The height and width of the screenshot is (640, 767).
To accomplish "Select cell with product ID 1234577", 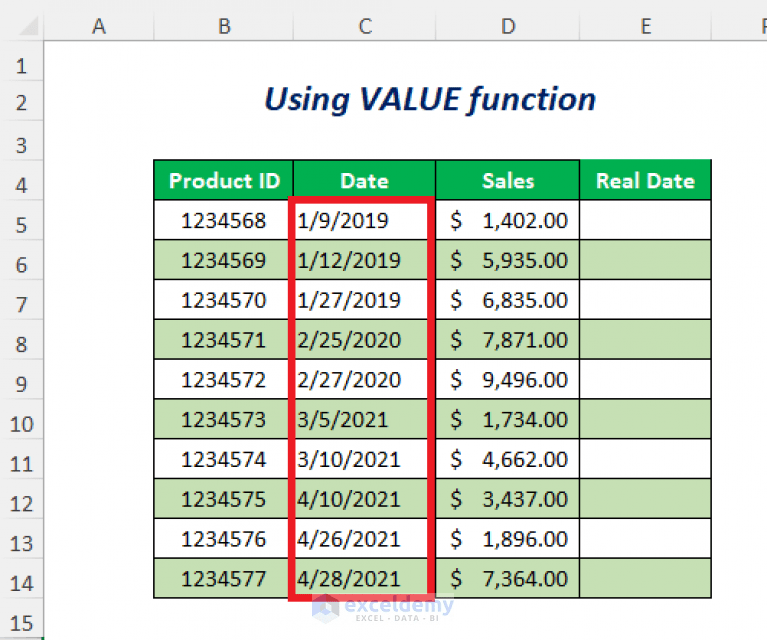I will pyautogui.click(x=224, y=578).
